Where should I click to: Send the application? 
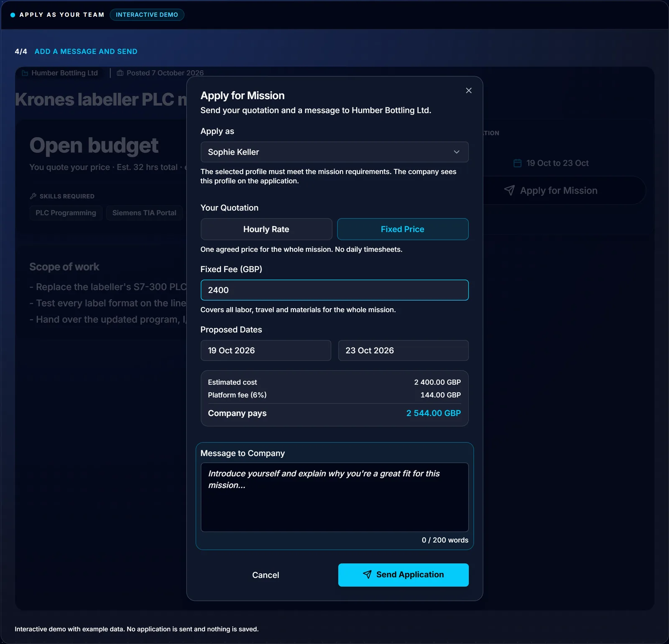coord(403,575)
